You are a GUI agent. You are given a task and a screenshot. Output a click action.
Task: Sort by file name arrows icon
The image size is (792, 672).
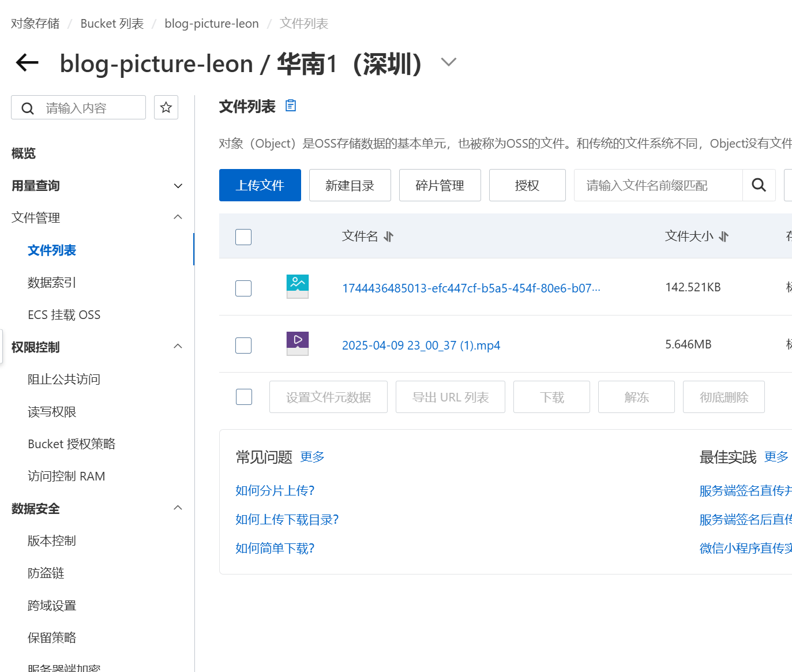[389, 236]
